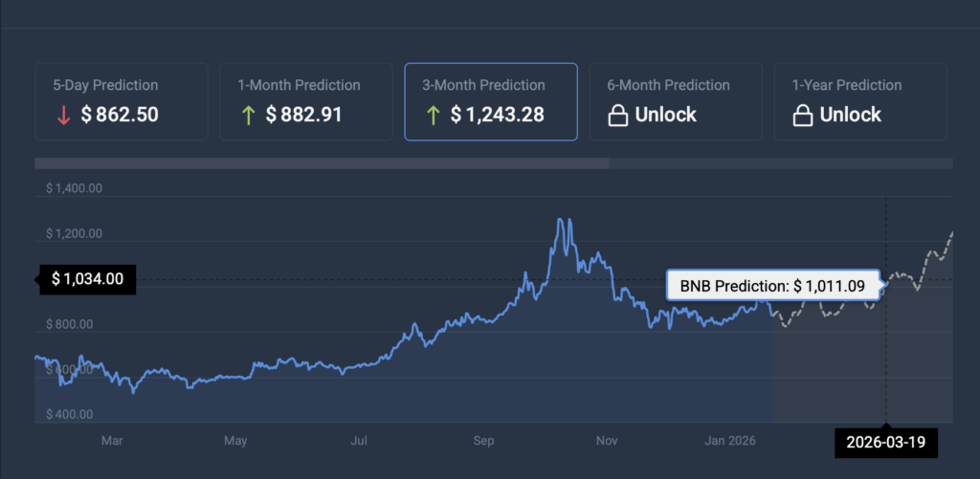Click green up arrow beside $1,243.28
Viewport: 980px width, 479px height.
tap(433, 115)
